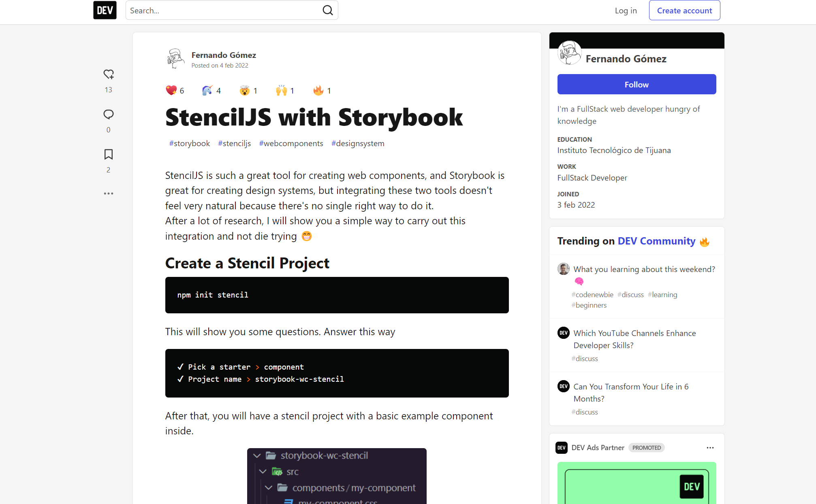Viewport: 816px width, 504px height.
Task: Open 'Can You Transform Your Life in 6 Months?'
Action: click(x=631, y=393)
